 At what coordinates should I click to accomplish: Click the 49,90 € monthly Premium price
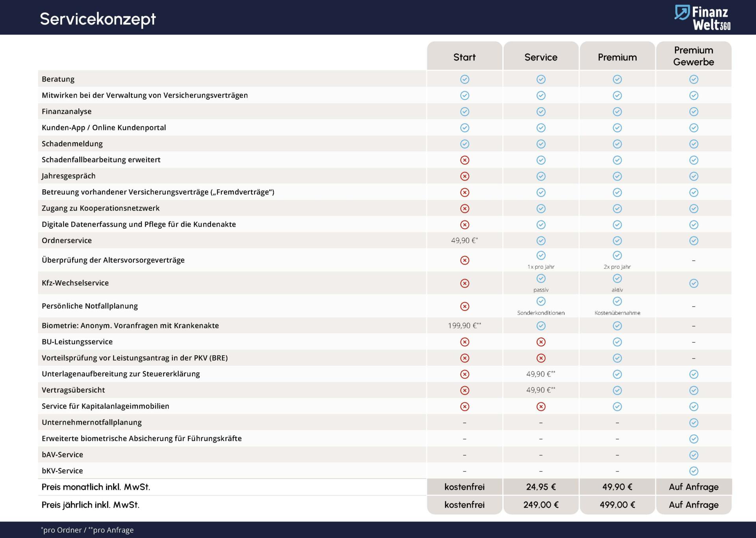617,487
